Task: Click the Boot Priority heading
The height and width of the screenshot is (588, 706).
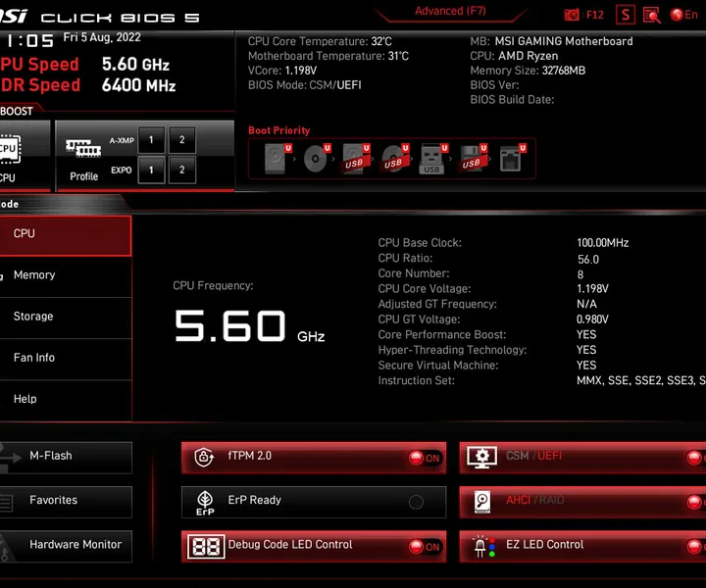Action: point(279,130)
